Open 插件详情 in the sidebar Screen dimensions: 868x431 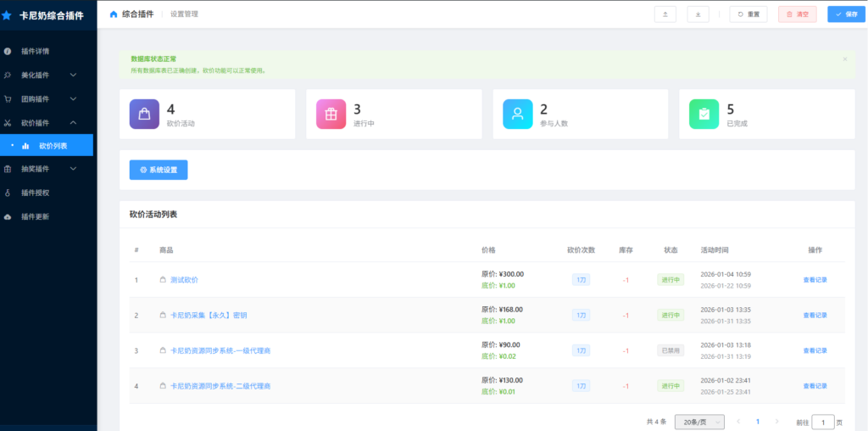[35, 52]
